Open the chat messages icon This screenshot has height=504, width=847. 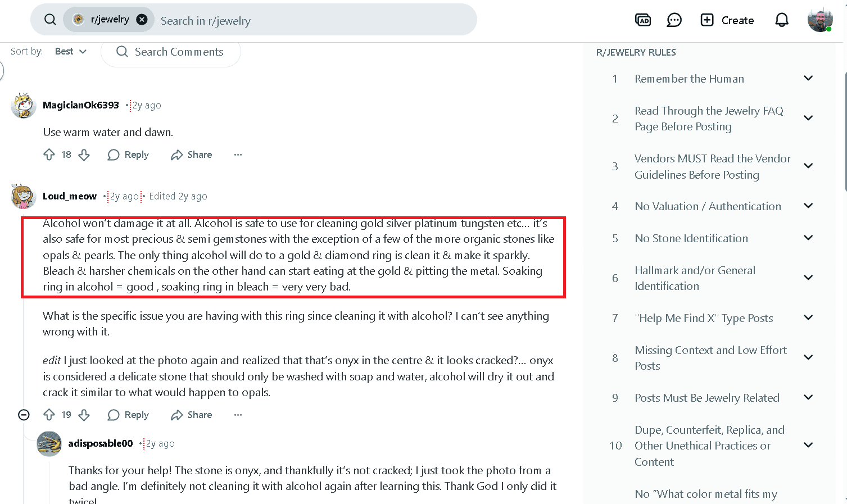click(674, 20)
